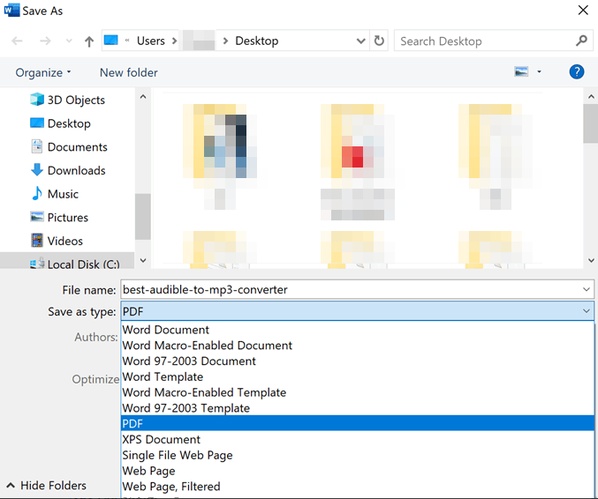598x499 pixels.
Task: Expand the File name dropdown arrow
Action: 586,290
